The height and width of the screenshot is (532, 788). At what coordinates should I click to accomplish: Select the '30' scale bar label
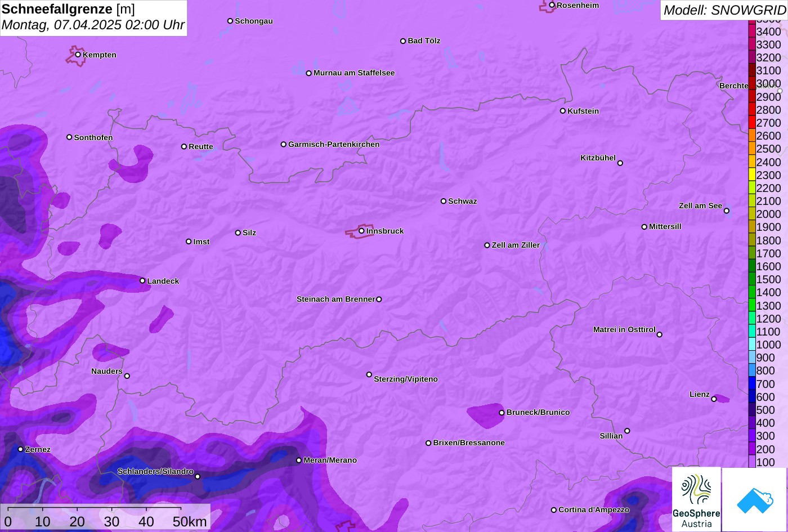(111, 522)
